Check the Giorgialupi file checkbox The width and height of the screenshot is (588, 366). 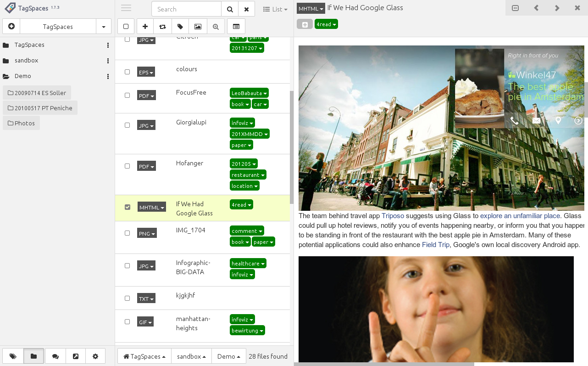[128, 125]
